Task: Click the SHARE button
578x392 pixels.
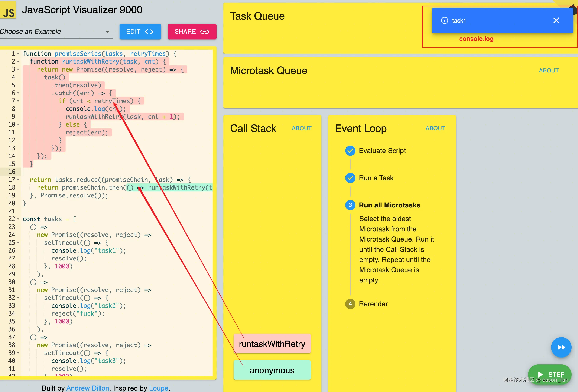Action: pos(192,32)
